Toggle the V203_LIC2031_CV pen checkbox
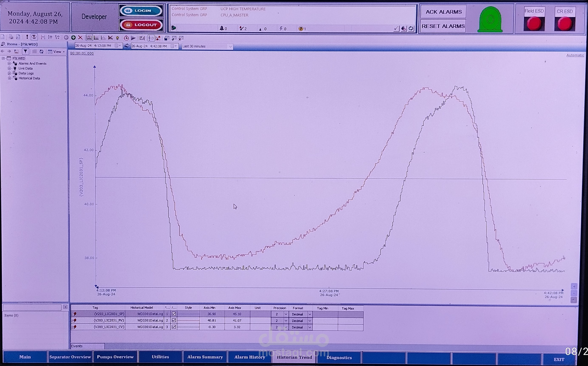Screen dimensions: 588x366 (173, 327)
